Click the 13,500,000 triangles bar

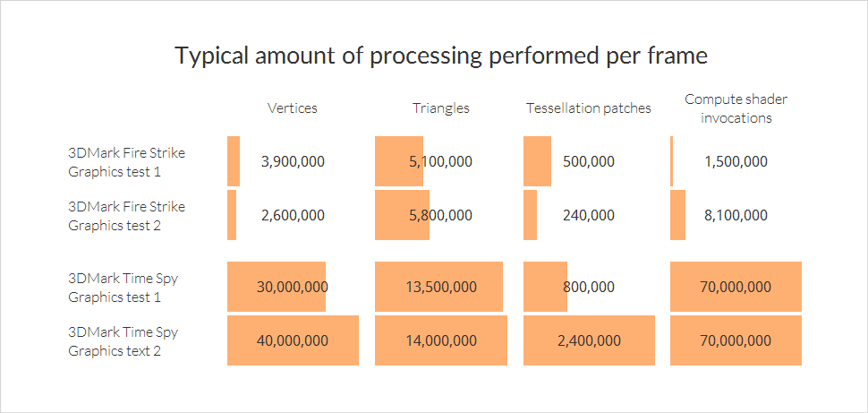440,287
